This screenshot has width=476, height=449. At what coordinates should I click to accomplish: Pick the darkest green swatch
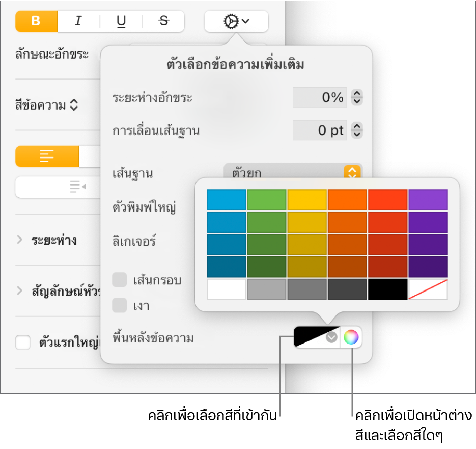point(267,267)
